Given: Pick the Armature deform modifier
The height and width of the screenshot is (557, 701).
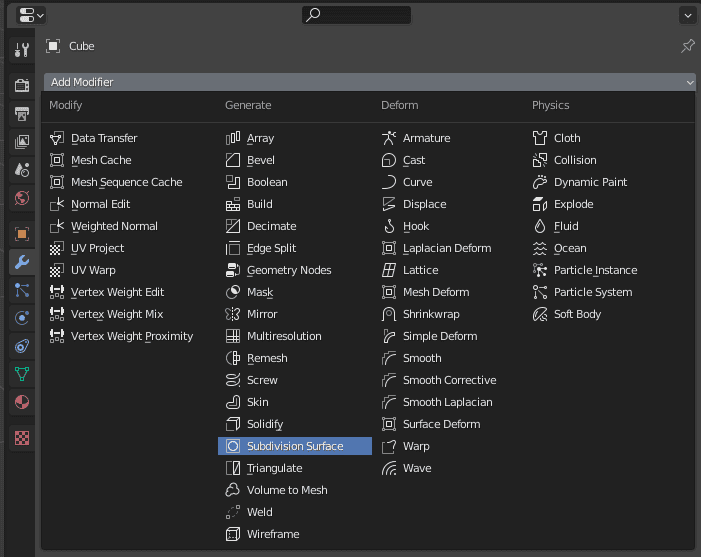Looking at the screenshot, I should (425, 138).
